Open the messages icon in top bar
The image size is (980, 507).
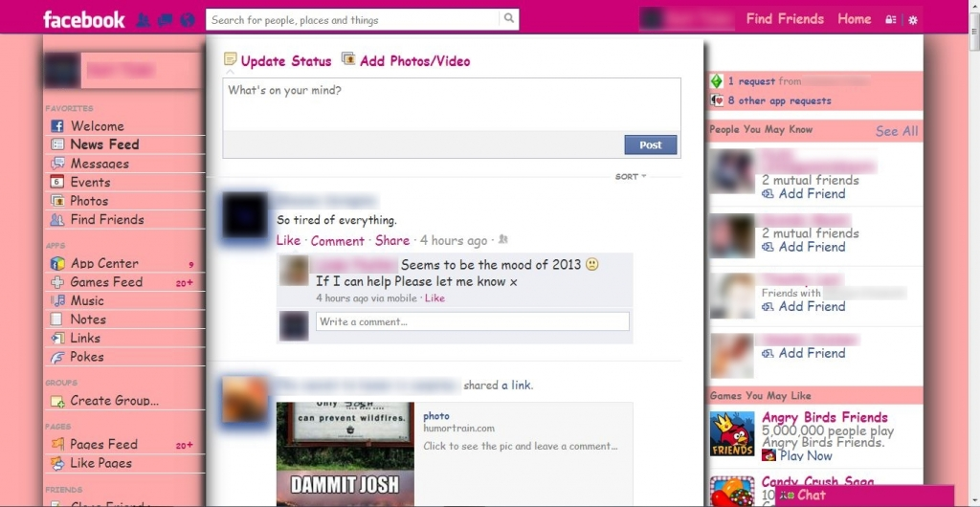coord(165,20)
